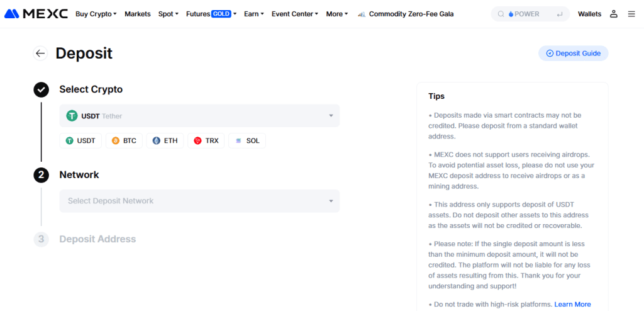Click the enter arrow in search box
644x311 pixels.
click(559, 14)
